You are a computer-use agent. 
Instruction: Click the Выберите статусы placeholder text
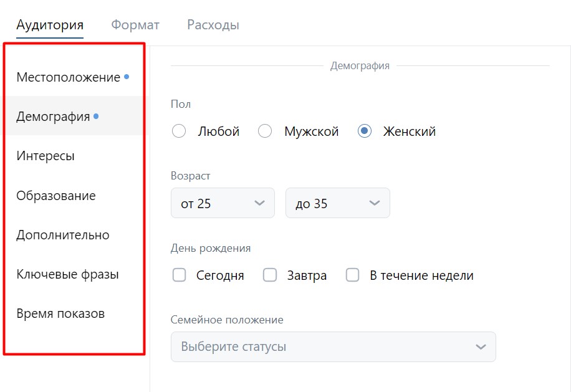pyautogui.click(x=234, y=347)
